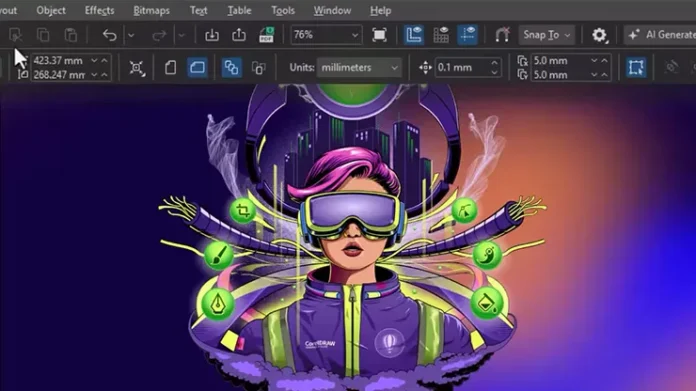This screenshot has height=391, width=696.
Task: Click the page width field 423.37 mm
Action: coord(59,60)
